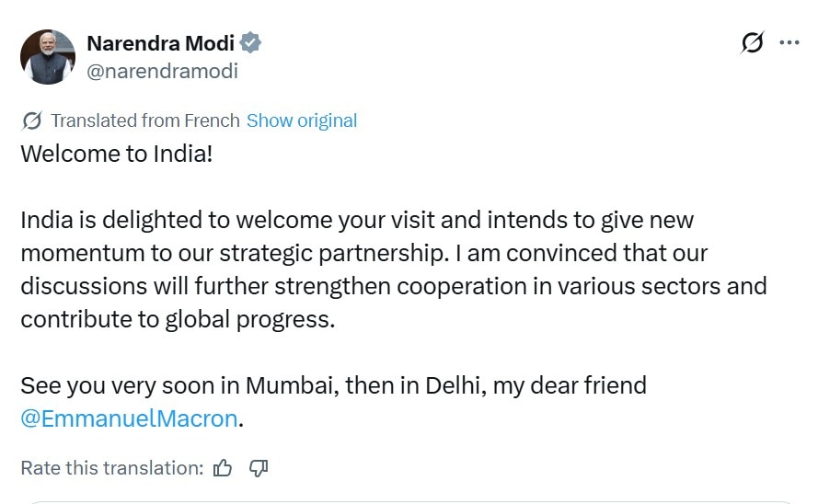
Task: Click the Grok icon at top right
Action: pyautogui.click(x=752, y=43)
